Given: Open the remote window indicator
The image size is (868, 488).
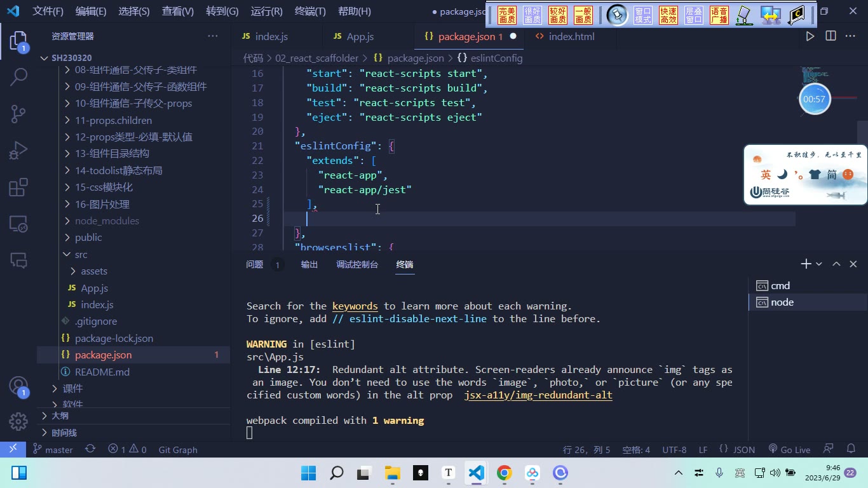Looking at the screenshot, I should pos(13,449).
